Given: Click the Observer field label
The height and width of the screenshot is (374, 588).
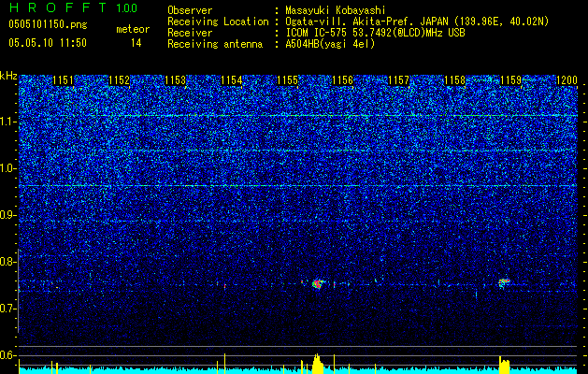Looking at the screenshot, I should pyautogui.click(x=190, y=10).
